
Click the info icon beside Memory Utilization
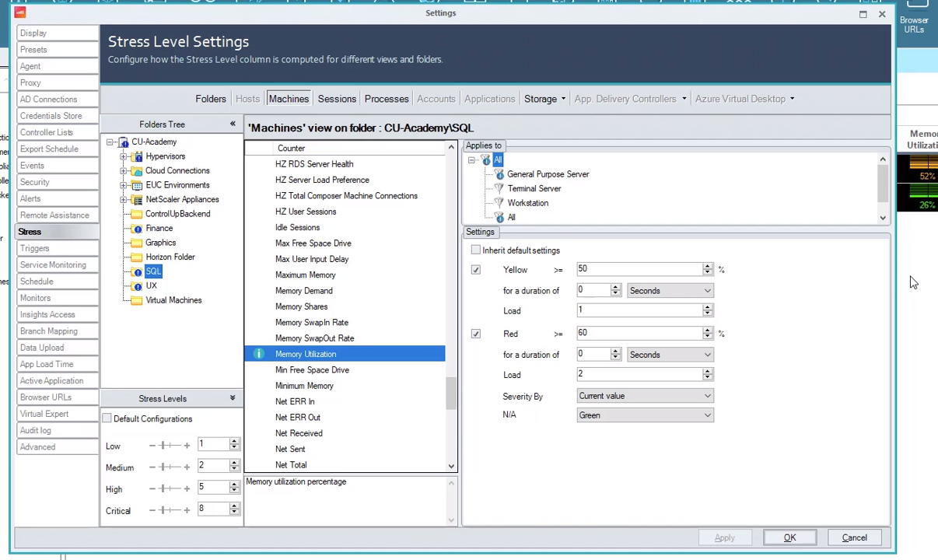click(x=258, y=354)
